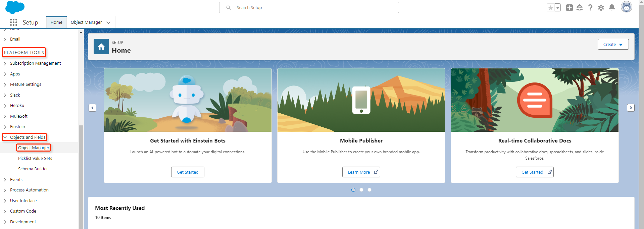Click the Salesforce cloud logo
The width and height of the screenshot is (644, 229).
click(x=15, y=7)
